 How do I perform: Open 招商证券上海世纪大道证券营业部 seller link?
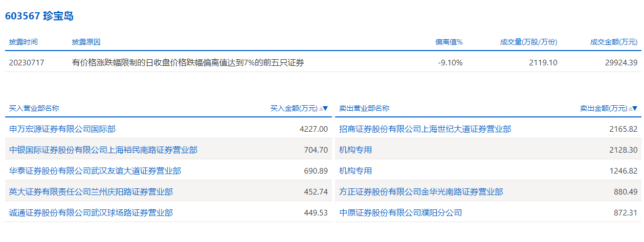click(425, 129)
